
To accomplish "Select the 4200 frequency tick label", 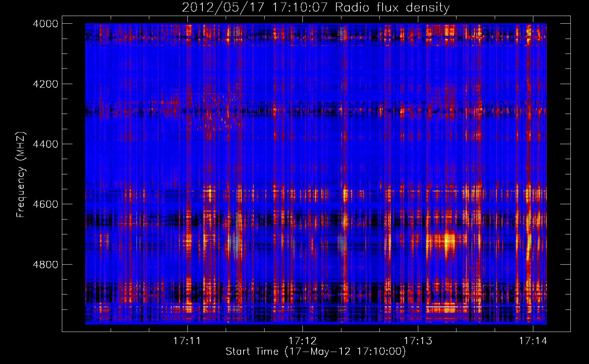I will pyautogui.click(x=46, y=84).
